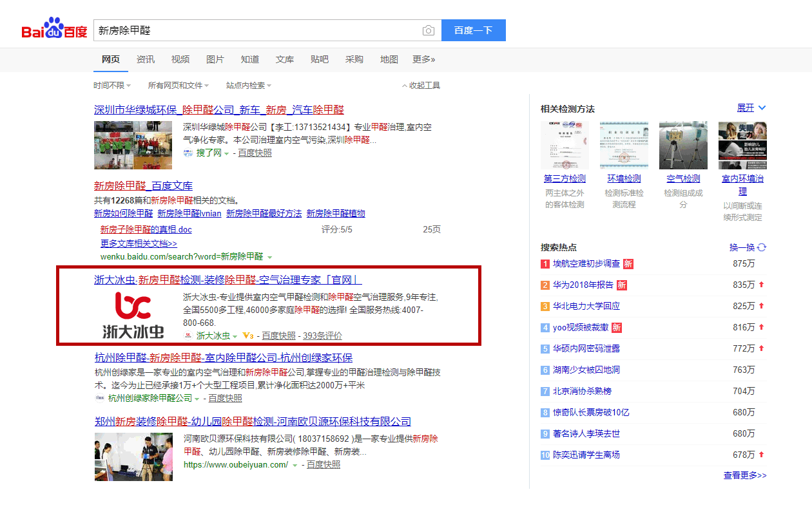The image size is (812, 530).
Task: Open the 深圳市华绿城环保 result title
Action: (219, 109)
